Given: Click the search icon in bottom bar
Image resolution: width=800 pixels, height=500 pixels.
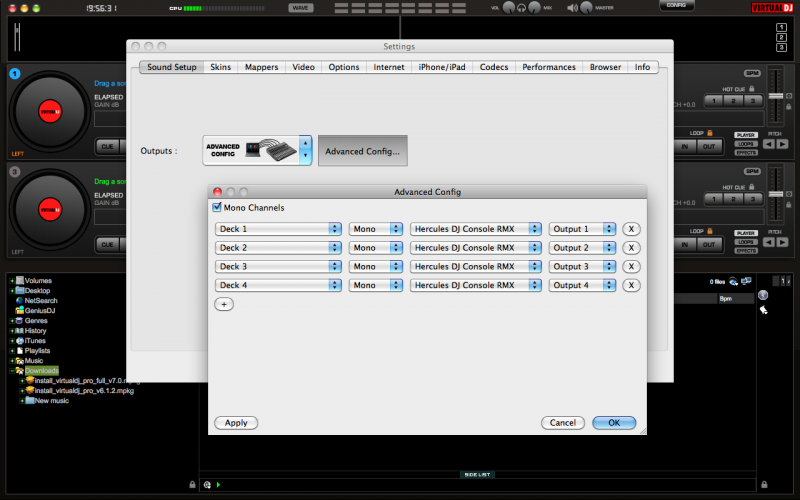Looking at the screenshot, I should [x=207, y=485].
